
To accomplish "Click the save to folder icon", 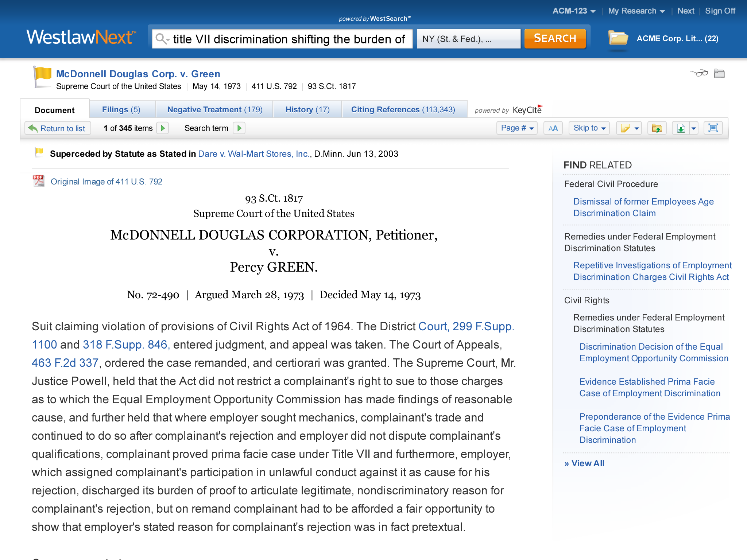I will 657,128.
